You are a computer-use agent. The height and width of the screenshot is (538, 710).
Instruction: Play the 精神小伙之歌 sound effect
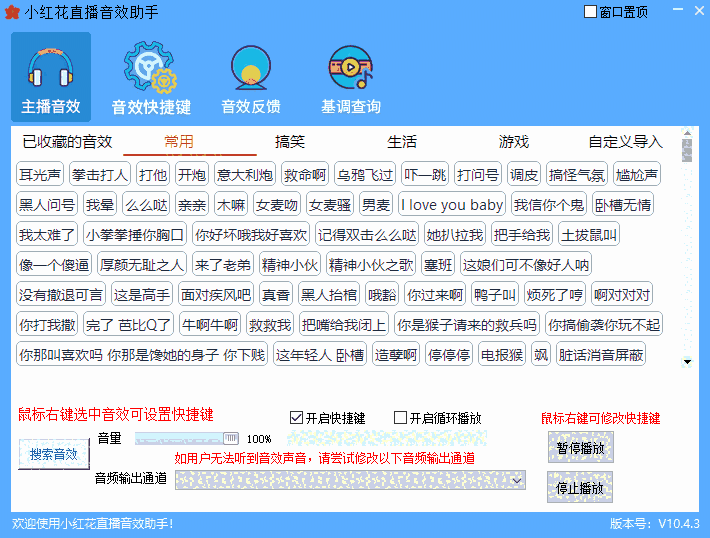coord(370,264)
